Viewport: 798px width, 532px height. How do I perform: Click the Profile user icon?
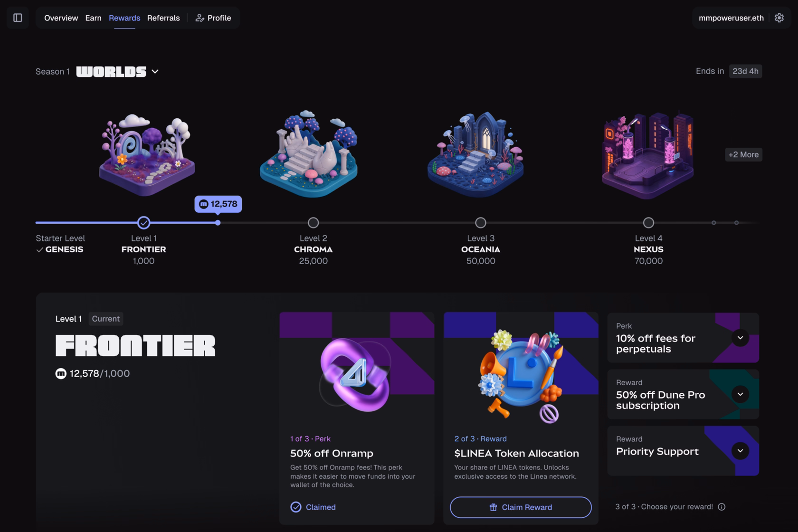tap(199, 18)
